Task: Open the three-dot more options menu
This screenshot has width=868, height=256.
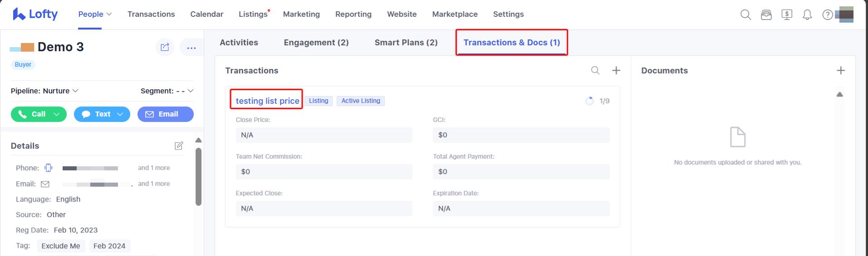Action: [191, 48]
